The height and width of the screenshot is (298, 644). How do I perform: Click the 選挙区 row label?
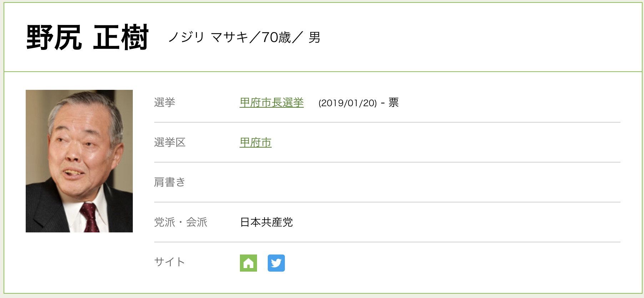coord(170,143)
